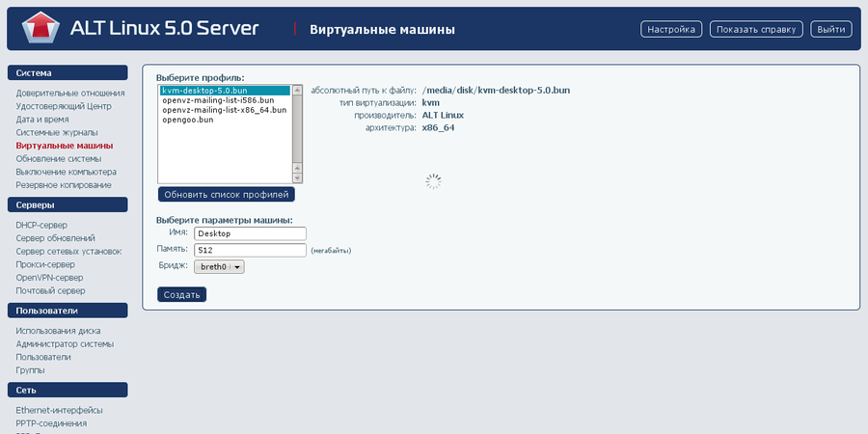Go to Сервер обновлений
The height and width of the screenshot is (434, 868).
55,238
